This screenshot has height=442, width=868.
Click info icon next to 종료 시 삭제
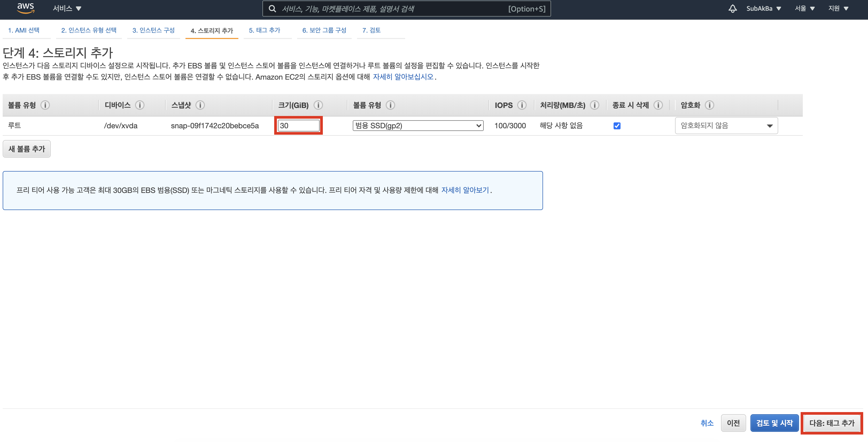pos(658,105)
